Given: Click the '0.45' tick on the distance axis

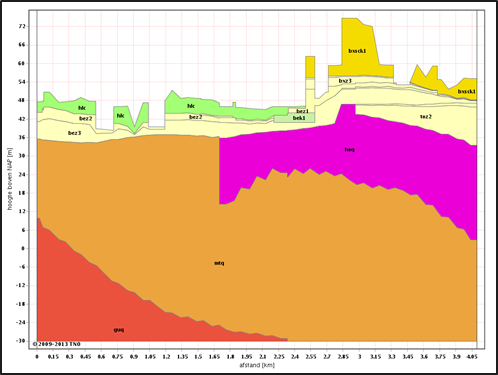Looking at the screenshot, I should [x=85, y=357].
